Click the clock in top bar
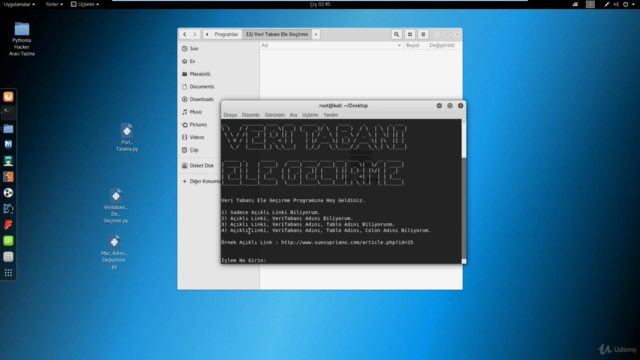The width and height of the screenshot is (640, 360). point(320,4)
